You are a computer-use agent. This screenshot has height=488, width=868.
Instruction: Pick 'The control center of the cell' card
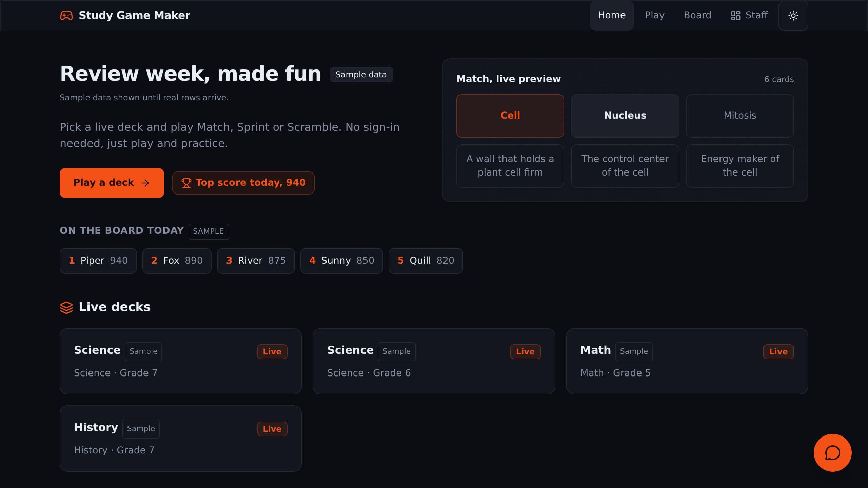625,166
